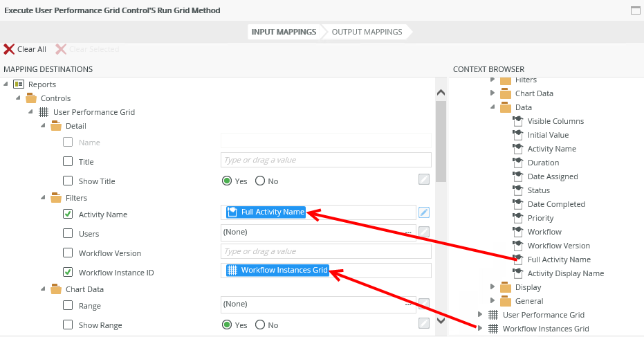Screen dimensions: 644x337
Task: Click the Title value input field
Action: [326, 160]
